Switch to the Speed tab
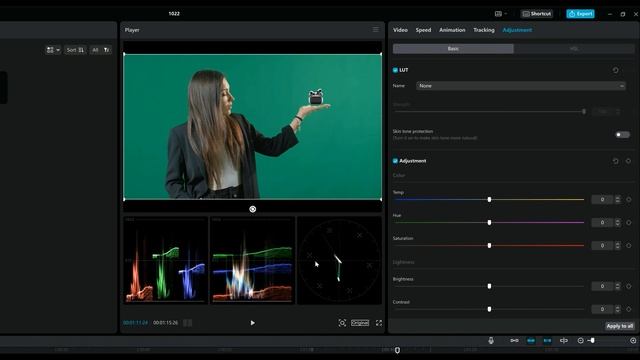 click(423, 30)
